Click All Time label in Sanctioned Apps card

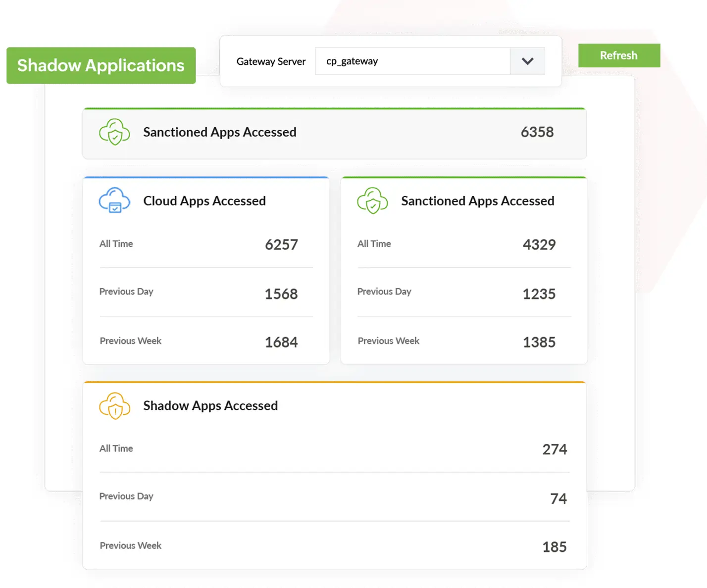374,244
